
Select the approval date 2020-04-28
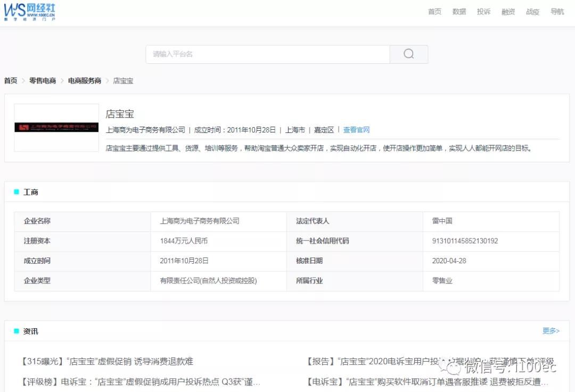[x=449, y=261]
